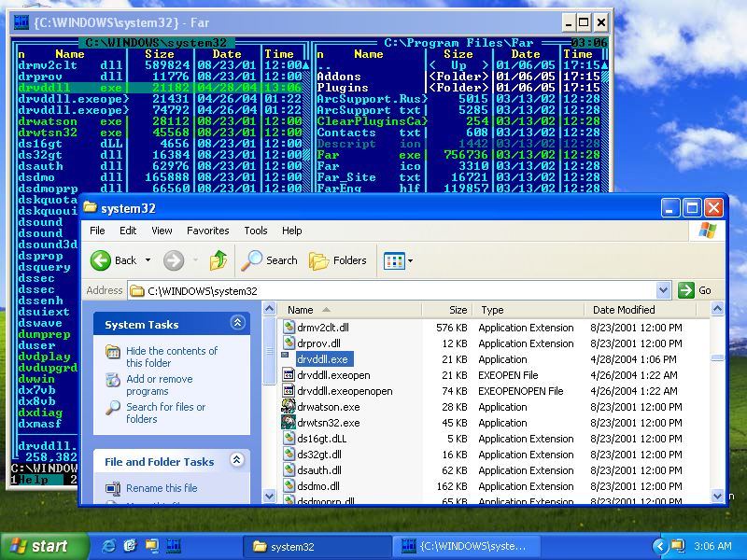Click the ds16gt.dLL file icon
Viewport: 747px width, 560px height.
point(289,438)
